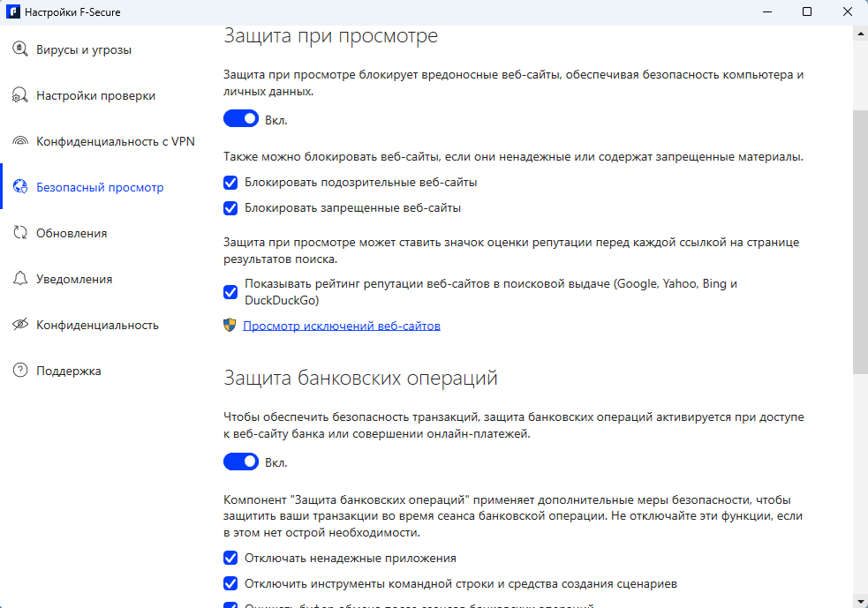
Task: Open Просмотр исключений веб-сайтов link
Action: 342,326
